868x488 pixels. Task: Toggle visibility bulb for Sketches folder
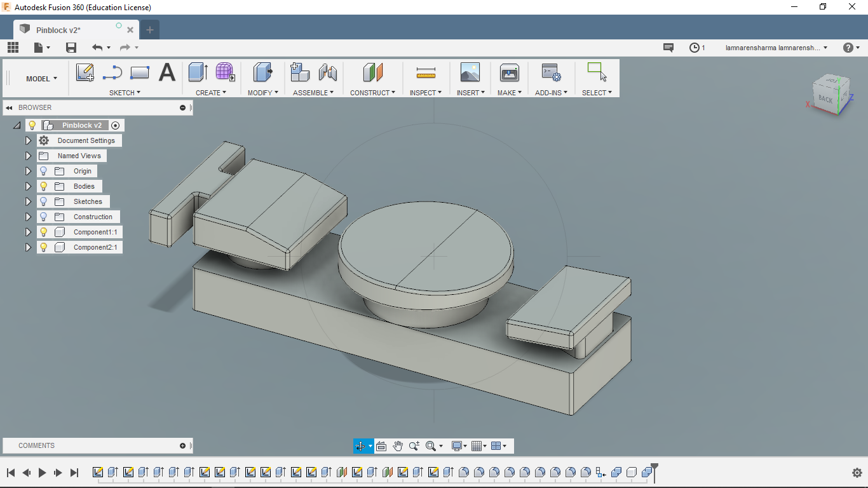43,201
